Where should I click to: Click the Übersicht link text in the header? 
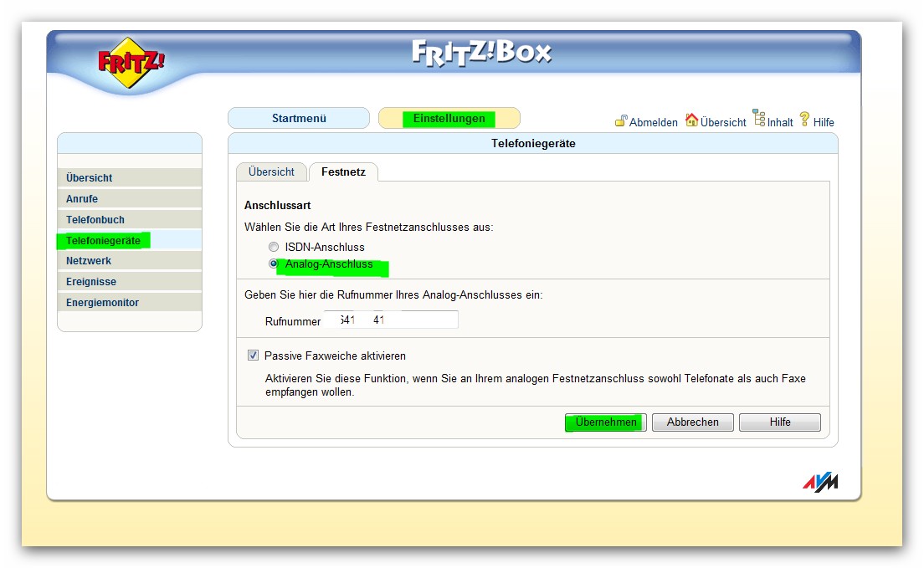[x=723, y=123]
